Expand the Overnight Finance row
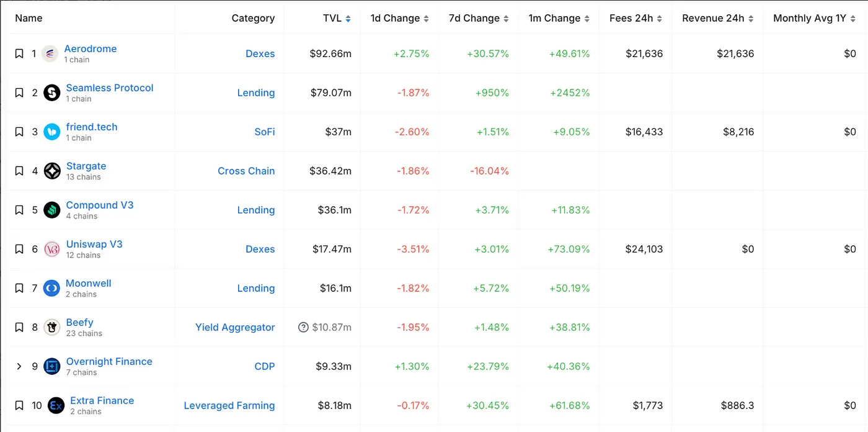Viewport: 868px width, 432px height. click(19, 367)
